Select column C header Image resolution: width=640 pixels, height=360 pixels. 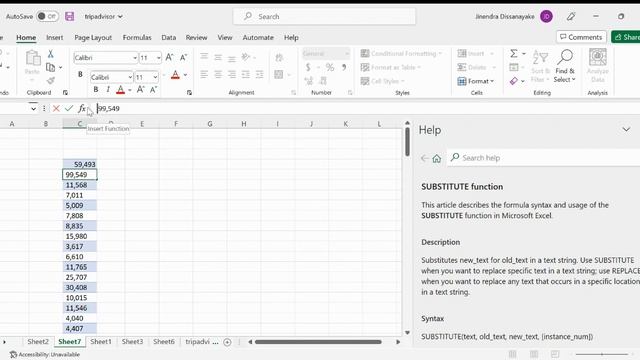[80, 124]
